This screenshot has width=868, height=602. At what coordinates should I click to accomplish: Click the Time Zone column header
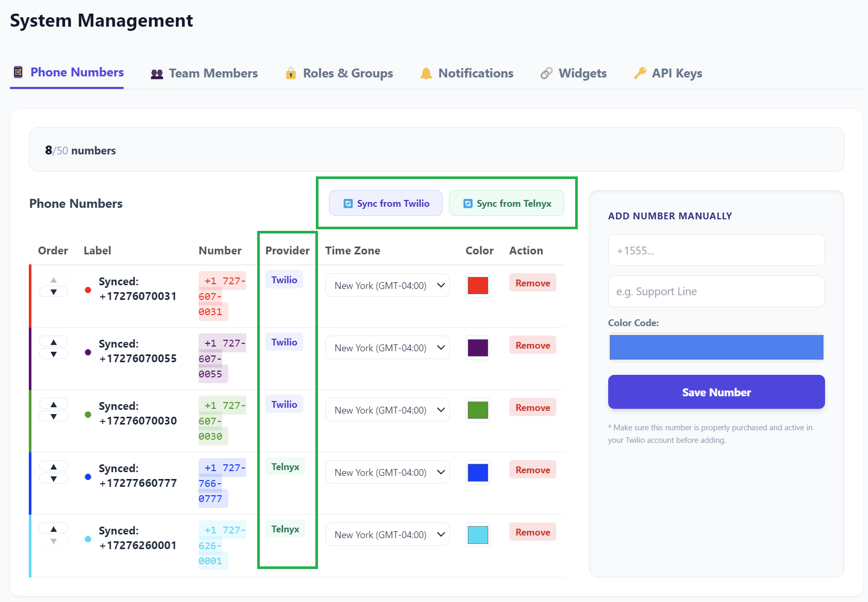point(353,250)
